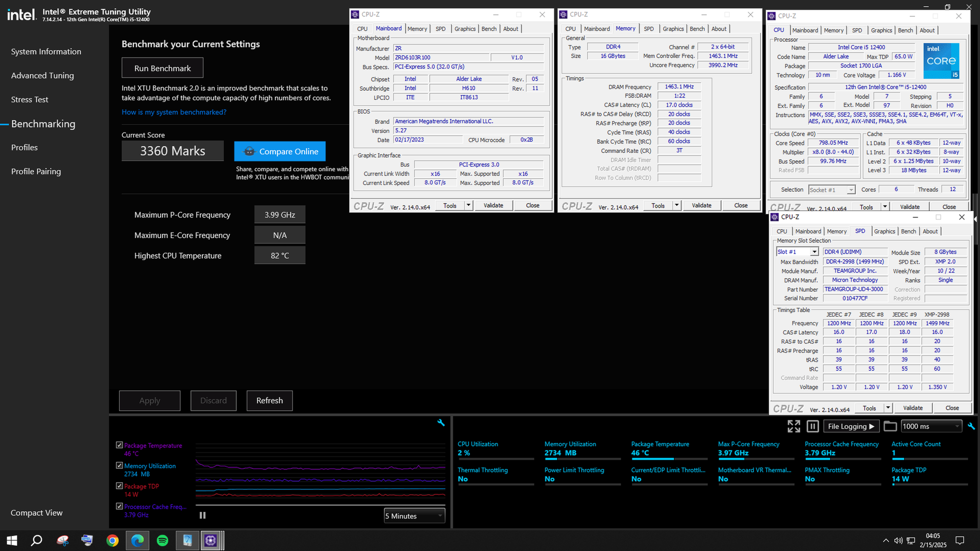
Task: Switch to CPU-Z purple chip taskbar icon
Action: click(x=211, y=540)
